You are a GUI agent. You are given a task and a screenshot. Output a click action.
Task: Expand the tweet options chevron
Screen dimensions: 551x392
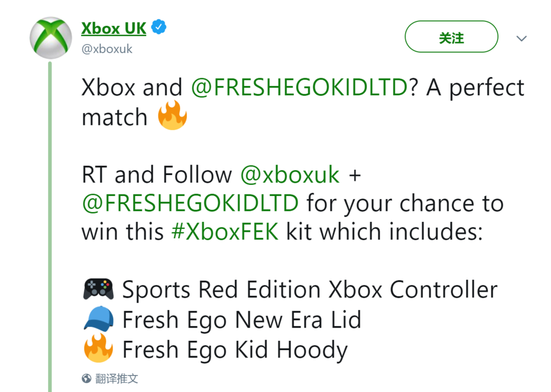521,39
